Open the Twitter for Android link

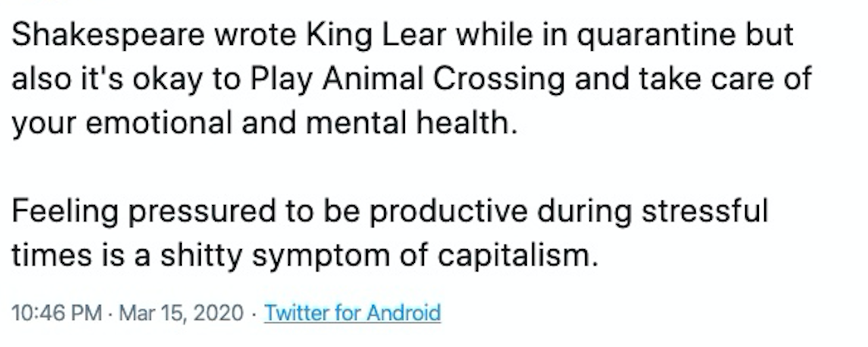click(352, 313)
